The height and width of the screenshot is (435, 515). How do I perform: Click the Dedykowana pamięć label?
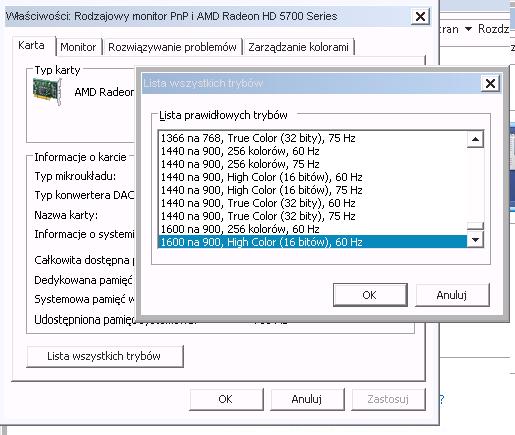[x=83, y=280]
